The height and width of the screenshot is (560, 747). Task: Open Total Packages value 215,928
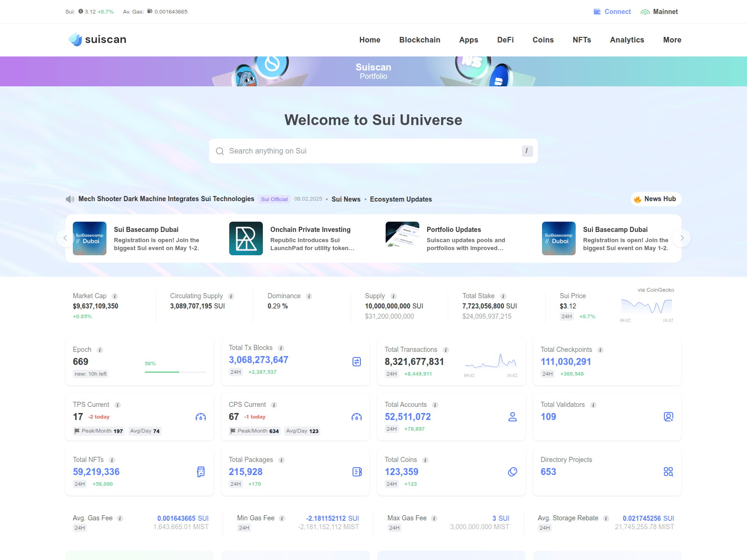pyautogui.click(x=246, y=472)
